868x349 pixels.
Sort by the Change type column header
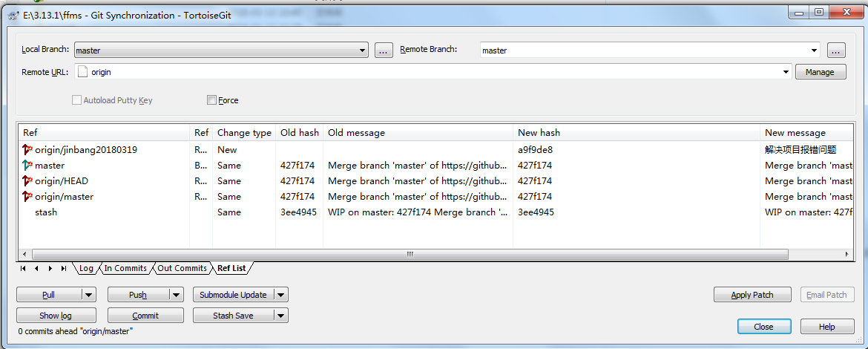pos(244,133)
